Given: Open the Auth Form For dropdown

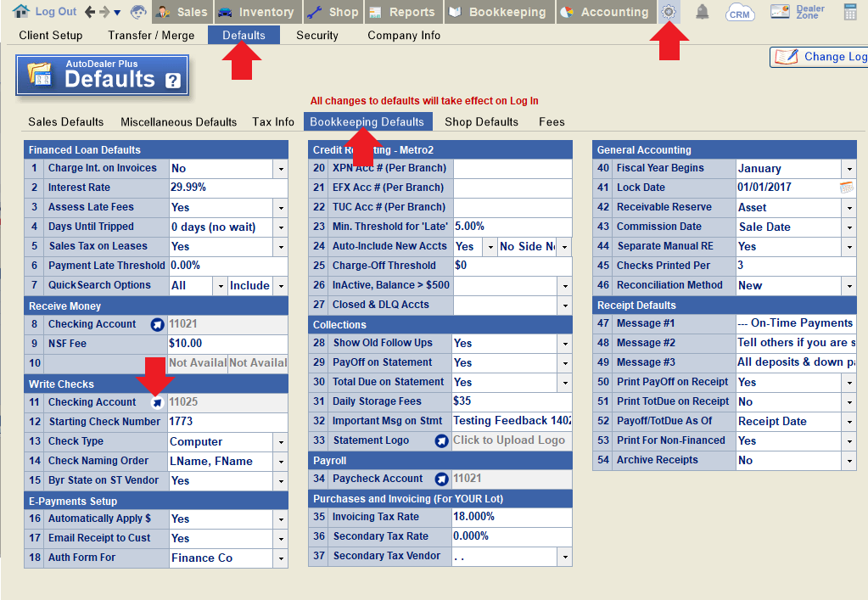Looking at the screenshot, I should pos(281,558).
